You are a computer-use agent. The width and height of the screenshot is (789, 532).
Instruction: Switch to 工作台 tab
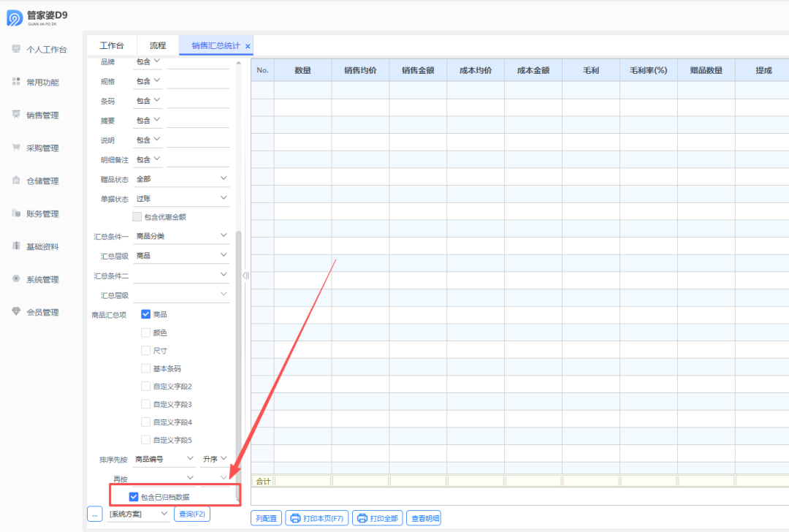(x=112, y=45)
